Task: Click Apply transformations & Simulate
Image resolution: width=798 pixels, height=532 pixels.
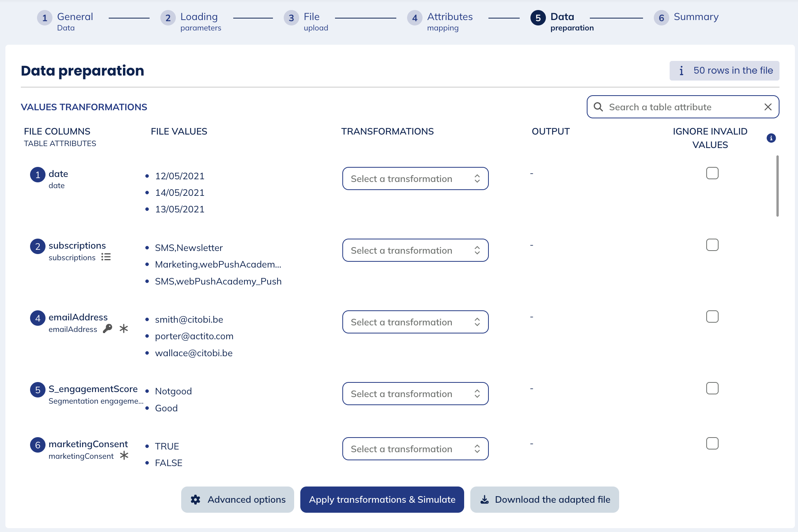Action: [x=382, y=499]
